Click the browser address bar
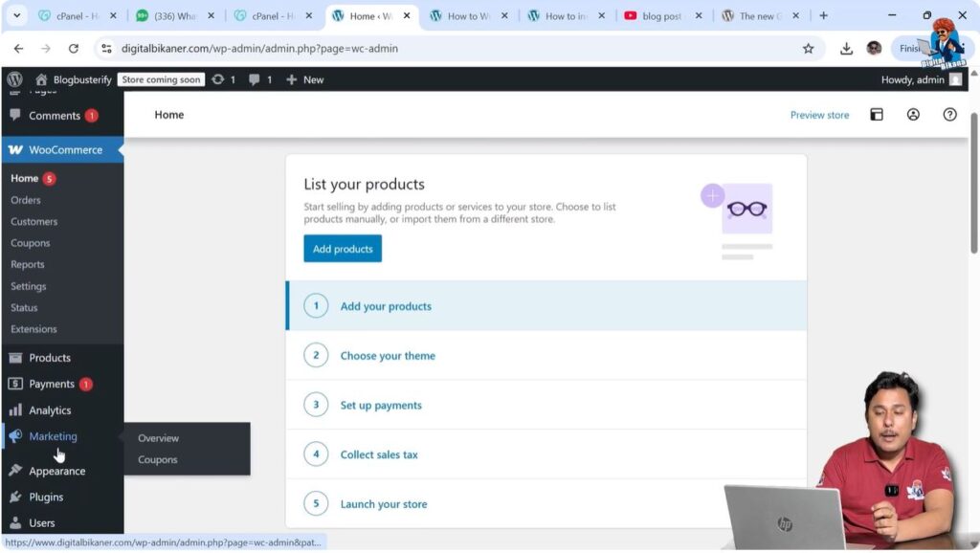 click(x=383, y=48)
